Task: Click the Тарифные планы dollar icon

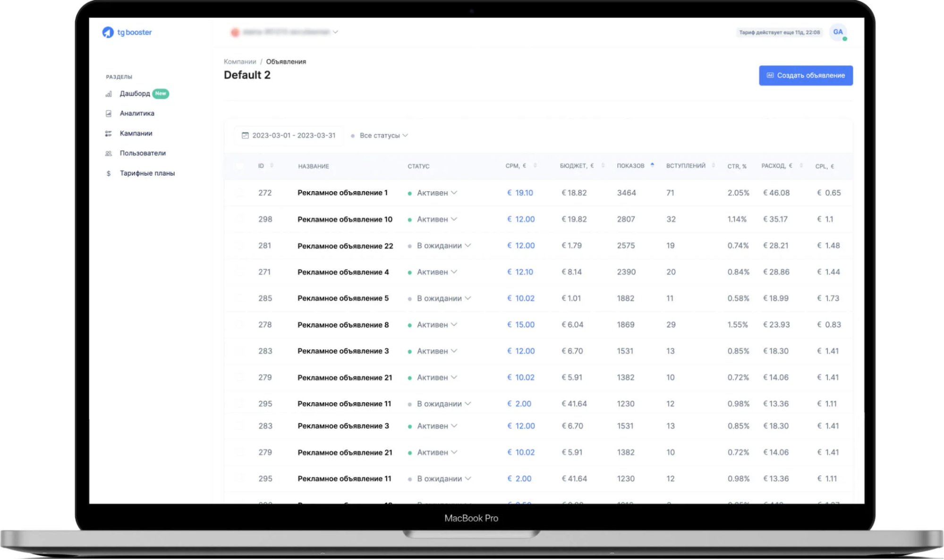Action: tap(109, 173)
